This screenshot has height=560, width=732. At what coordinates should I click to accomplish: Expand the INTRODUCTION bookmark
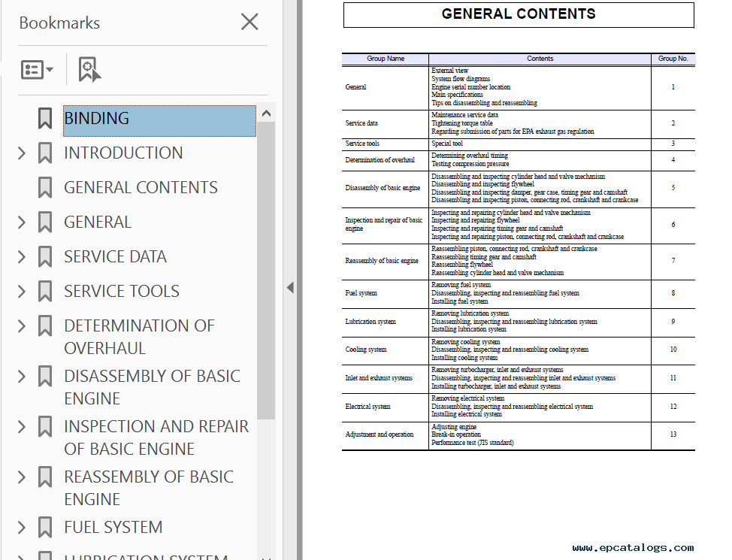click(22, 153)
